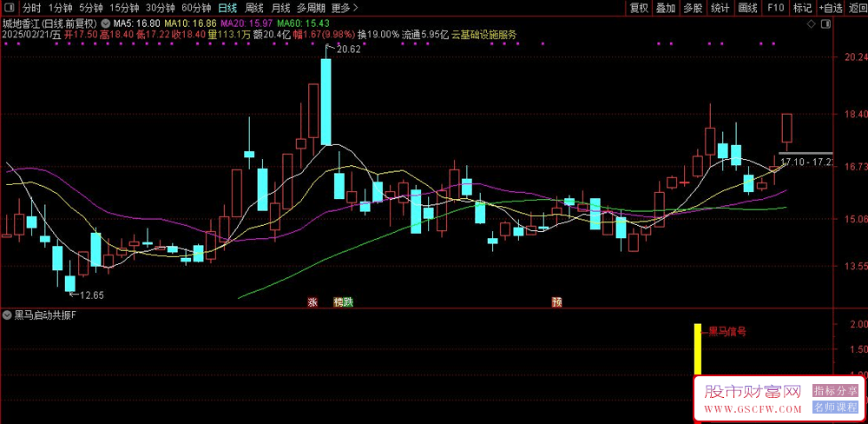Screen dimensions: 868x424
Task: Click the MA60: 15.43 label
Action: (303, 23)
